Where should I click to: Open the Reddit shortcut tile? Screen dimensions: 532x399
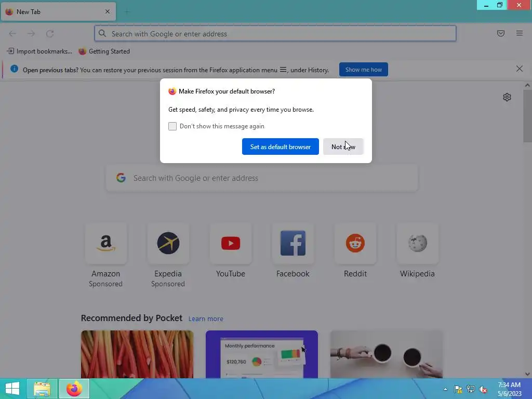(355, 243)
